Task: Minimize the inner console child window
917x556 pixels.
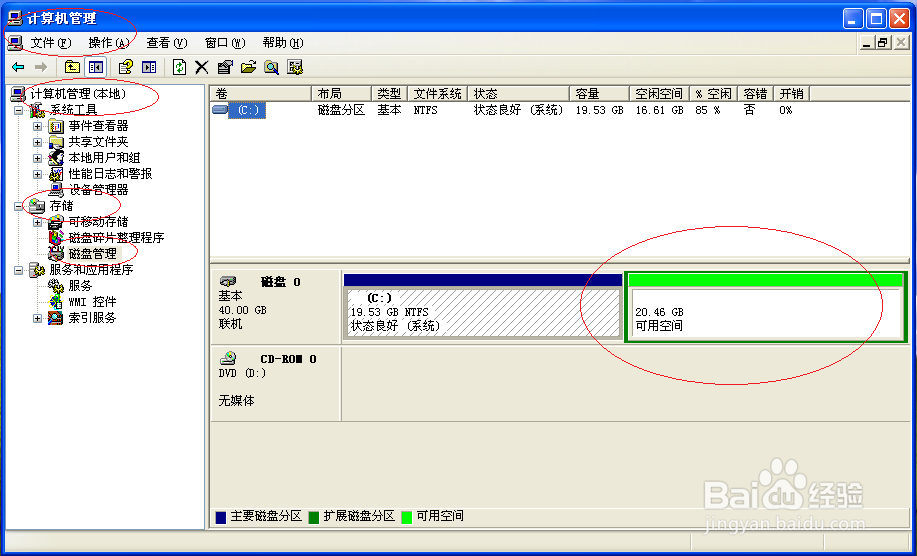Action: (x=867, y=43)
